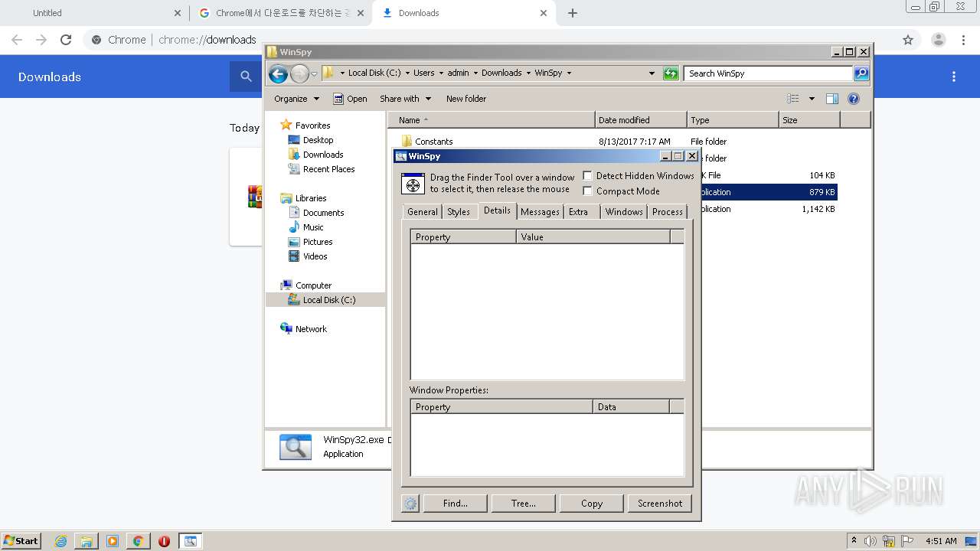Viewport: 980px width, 551px height.
Task: Switch to the General tab
Action: (x=422, y=212)
